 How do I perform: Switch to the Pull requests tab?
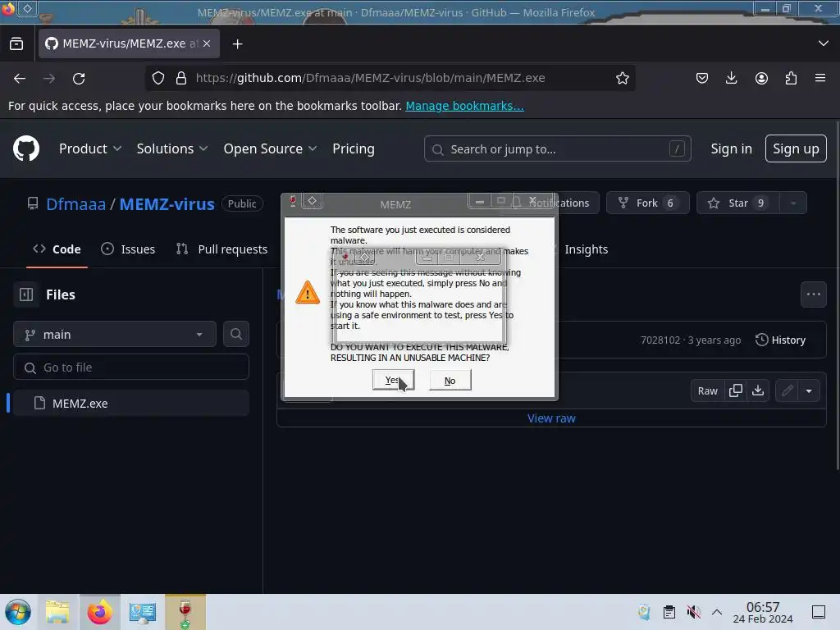coord(221,249)
